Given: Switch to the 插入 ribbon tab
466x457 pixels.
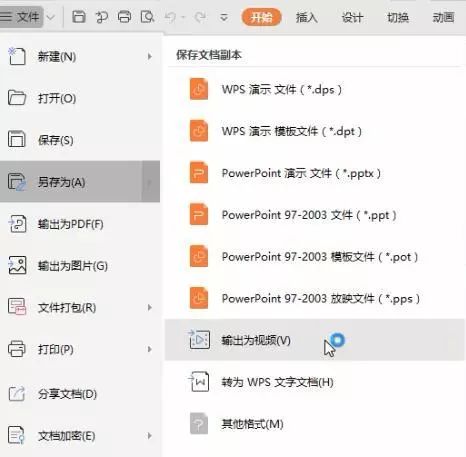Looking at the screenshot, I should coord(306,17).
